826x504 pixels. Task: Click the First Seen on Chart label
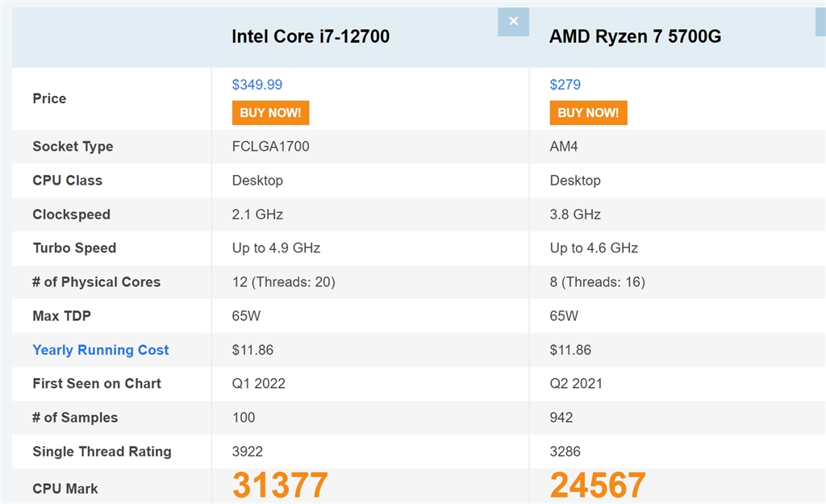click(x=97, y=384)
